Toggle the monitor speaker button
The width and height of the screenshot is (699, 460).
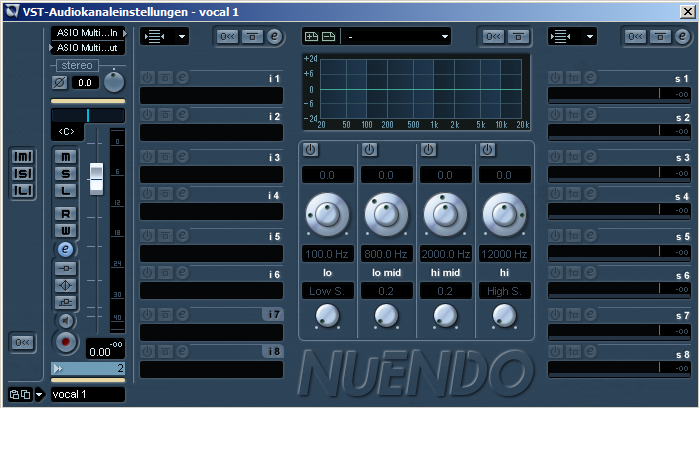[x=66, y=320]
